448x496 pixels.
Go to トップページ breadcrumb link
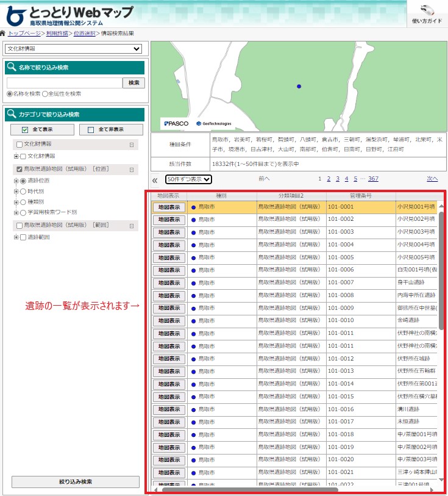click(x=24, y=33)
